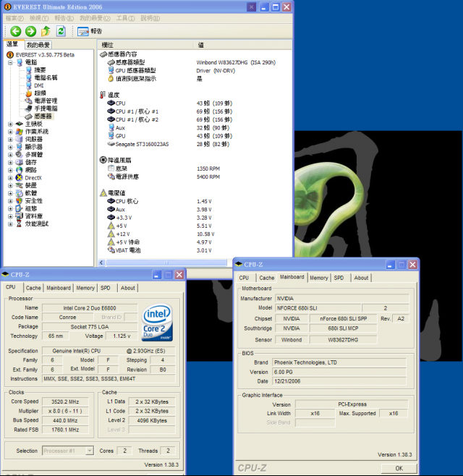
Task: Expand the 效能測試 tree node
Action: (10, 224)
